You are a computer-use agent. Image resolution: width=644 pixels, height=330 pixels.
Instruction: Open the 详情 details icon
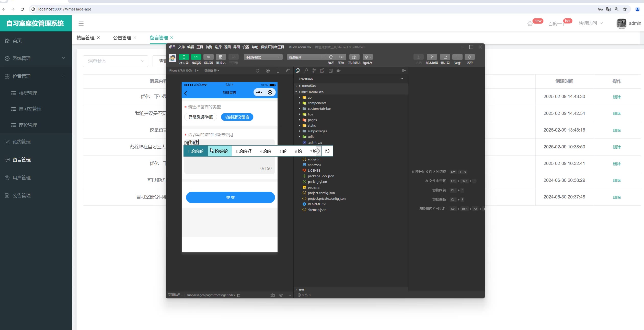coord(457,57)
